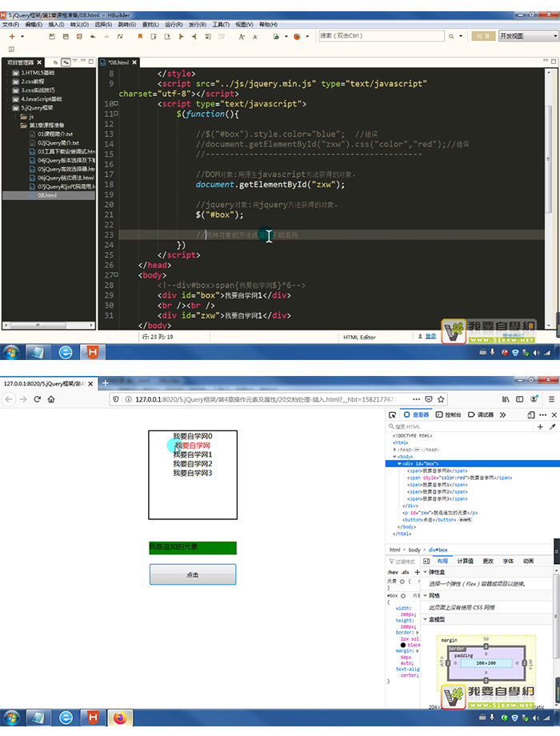This screenshot has height=736, width=560.
Task: Toggle link-with-editor icon in project manager
Action: tap(66, 62)
